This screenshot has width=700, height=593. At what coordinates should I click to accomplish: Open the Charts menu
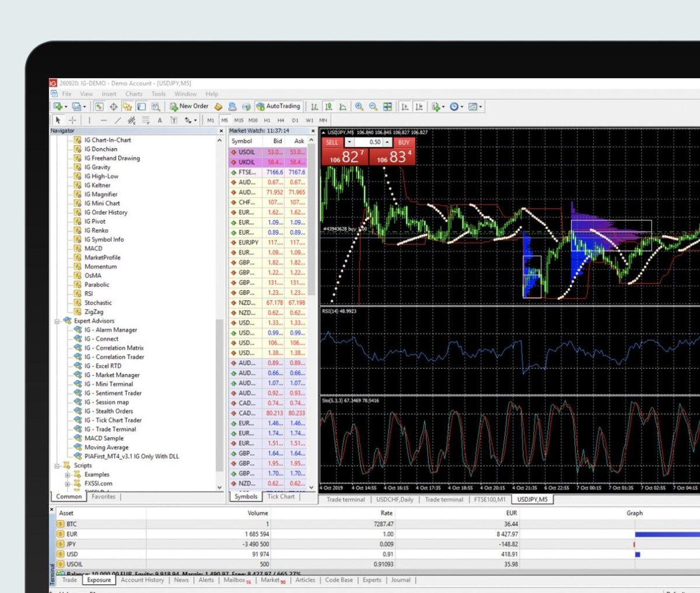click(134, 93)
